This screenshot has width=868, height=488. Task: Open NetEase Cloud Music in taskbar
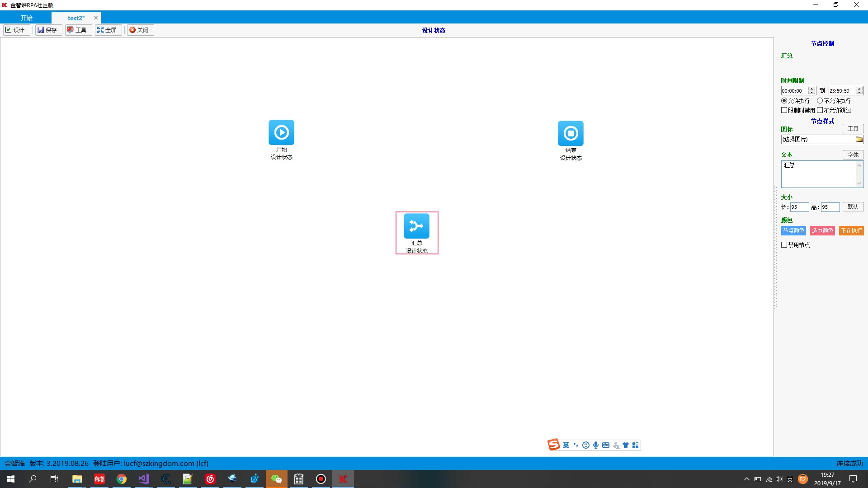(210, 479)
